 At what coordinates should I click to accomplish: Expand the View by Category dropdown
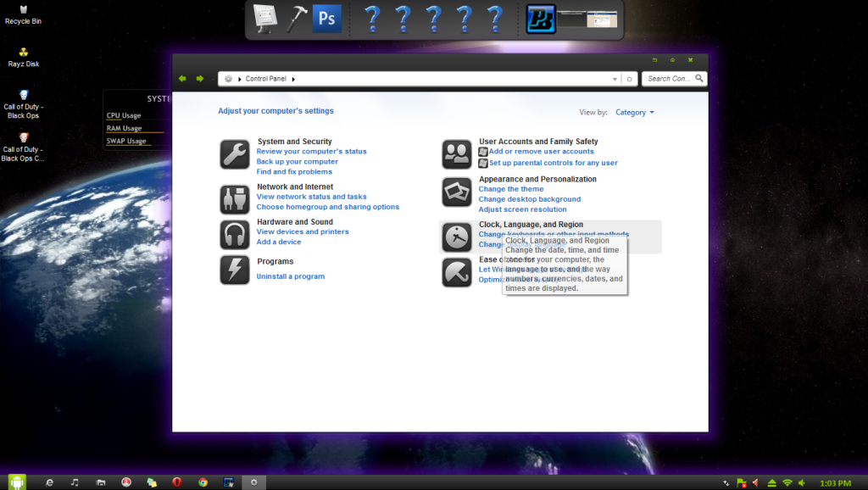[x=634, y=112]
